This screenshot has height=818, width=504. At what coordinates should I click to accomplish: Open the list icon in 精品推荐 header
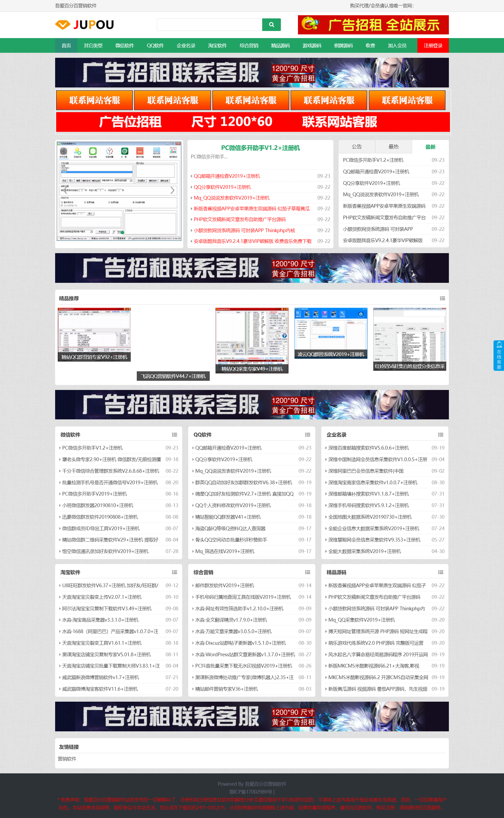pyautogui.click(x=442, y=299)
